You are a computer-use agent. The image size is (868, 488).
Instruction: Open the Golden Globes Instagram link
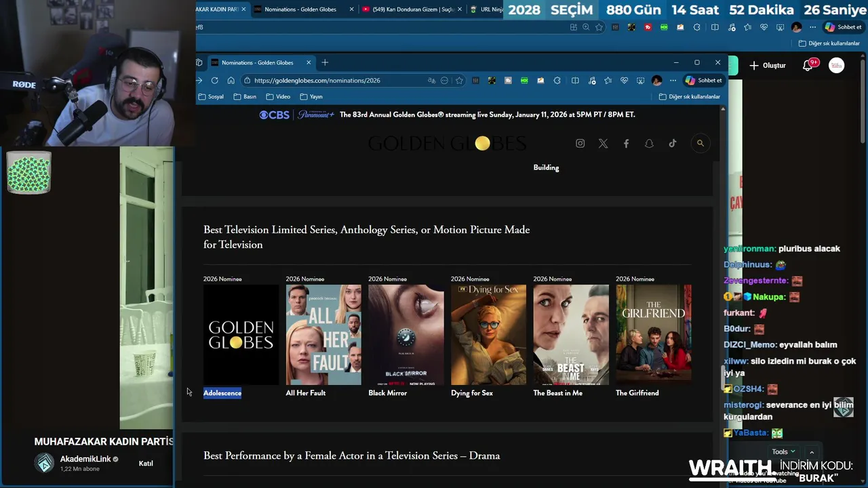pyautogui.click(x=580, y=143)
